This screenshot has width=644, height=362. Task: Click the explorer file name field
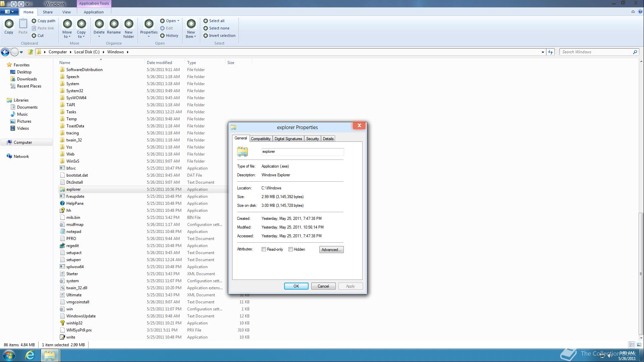pyautogui.click(x=303, y=152)
